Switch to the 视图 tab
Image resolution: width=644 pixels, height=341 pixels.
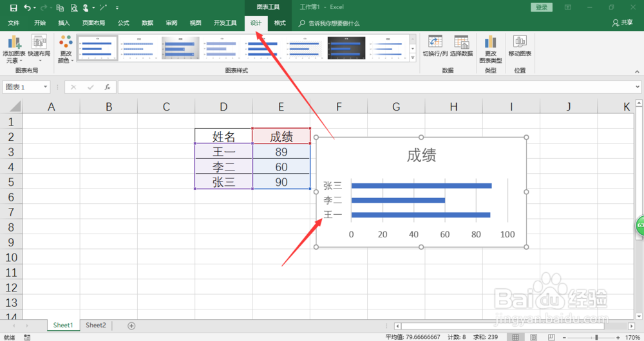click(196, 23)
